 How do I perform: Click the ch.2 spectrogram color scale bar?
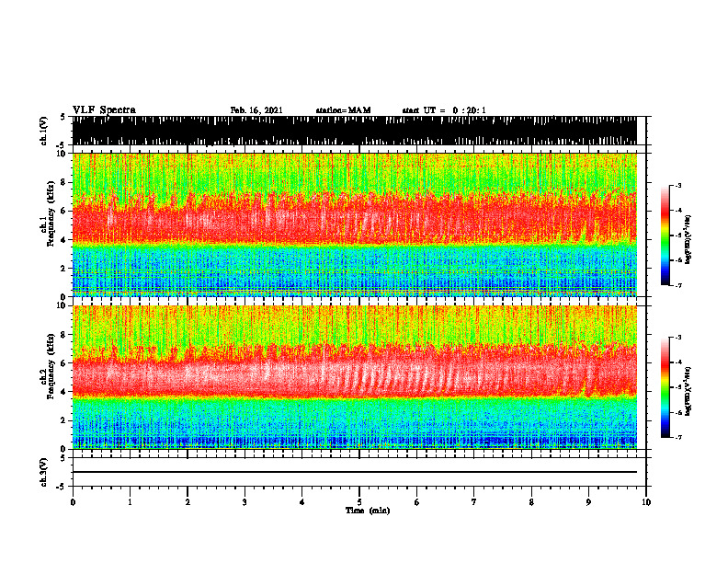665,387
